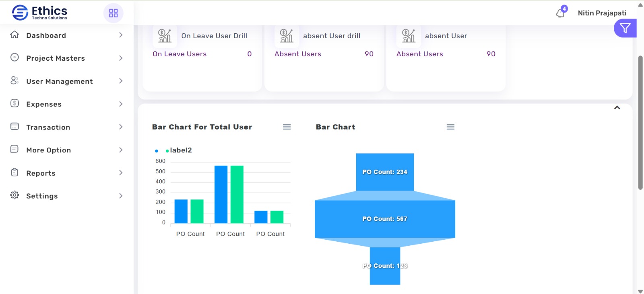Viewport: 644px width, 294px height.
Task: Open hamburger menu of funnel Bar Chart
Action: tap(450, 127)
